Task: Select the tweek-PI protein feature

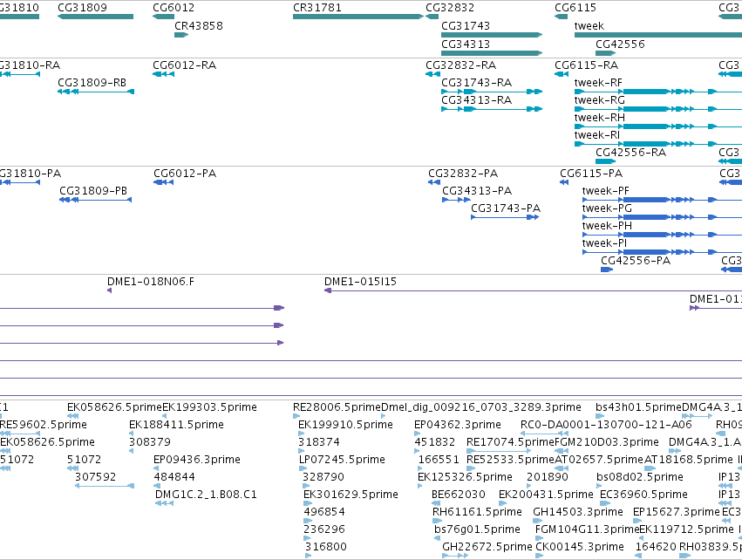Action: [x=662, y=252]
